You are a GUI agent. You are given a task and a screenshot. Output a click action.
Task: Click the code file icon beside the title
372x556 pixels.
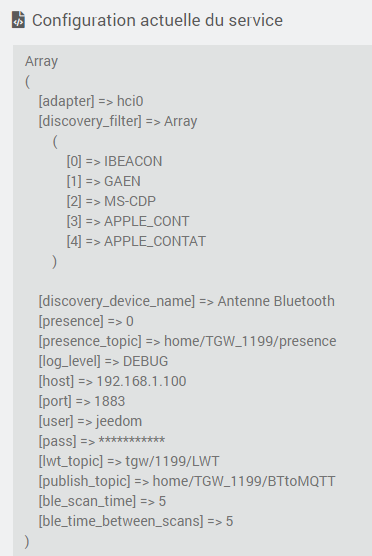tap(18, 20)
